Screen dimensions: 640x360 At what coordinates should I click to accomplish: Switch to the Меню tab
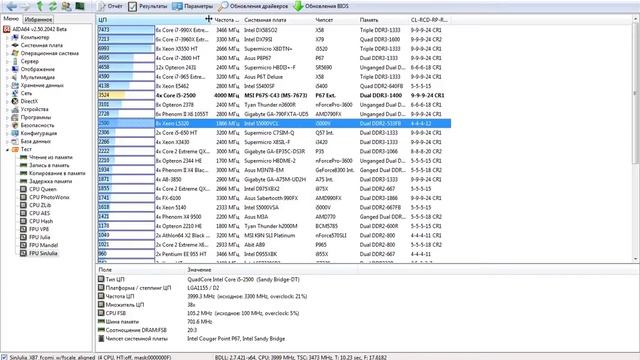coord(11,19)
